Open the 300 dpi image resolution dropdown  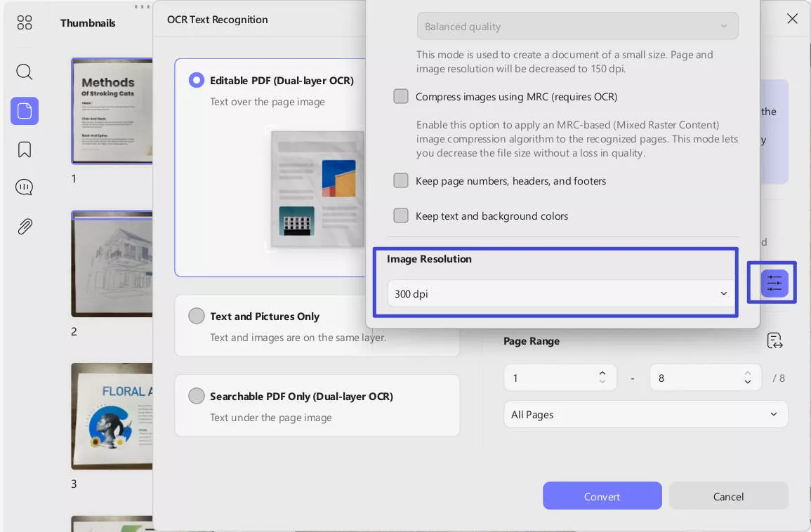tap(560, 293)
